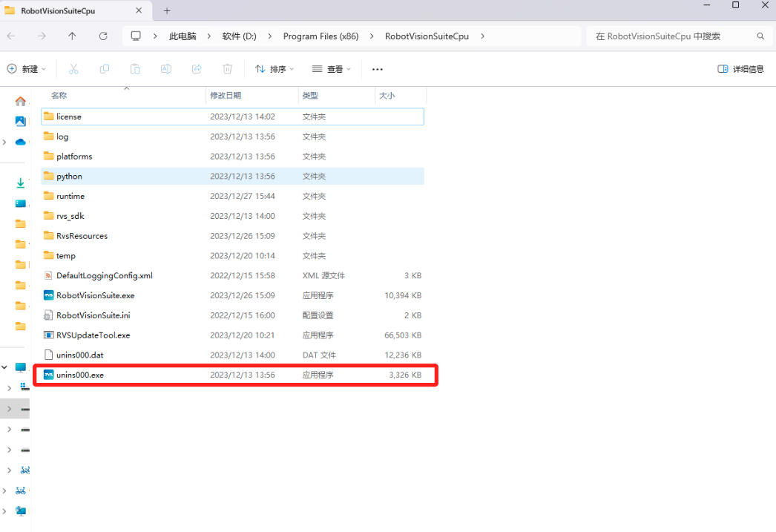Click the See more ellipsis icon
This screenshot has width=776, height=532.
(377, 69)
